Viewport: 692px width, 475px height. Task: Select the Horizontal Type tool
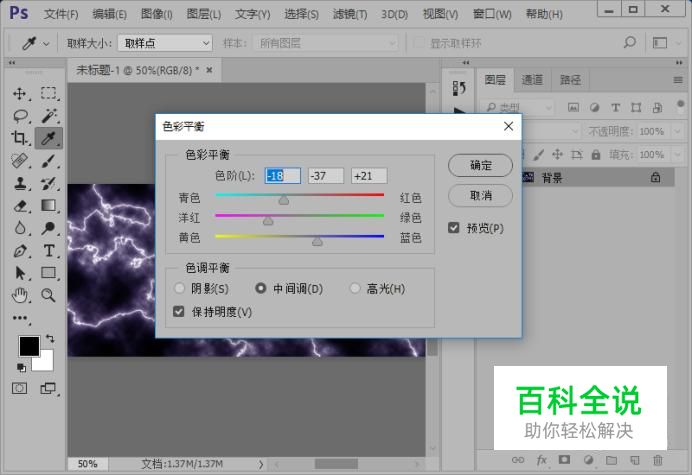pos(49,251)
